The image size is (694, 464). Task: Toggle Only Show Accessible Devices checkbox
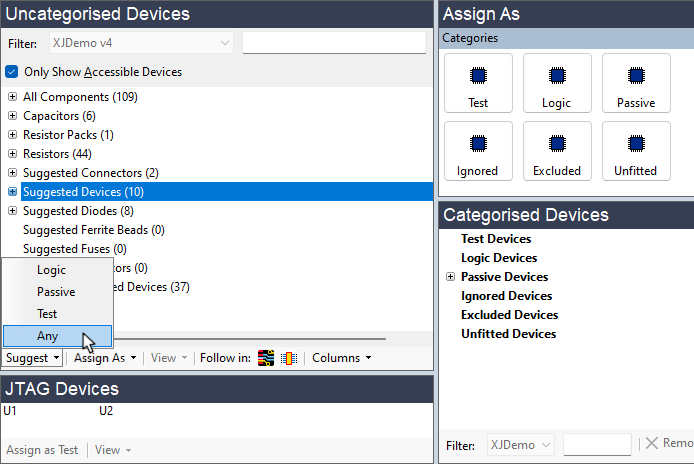click(x=12, y=72)
